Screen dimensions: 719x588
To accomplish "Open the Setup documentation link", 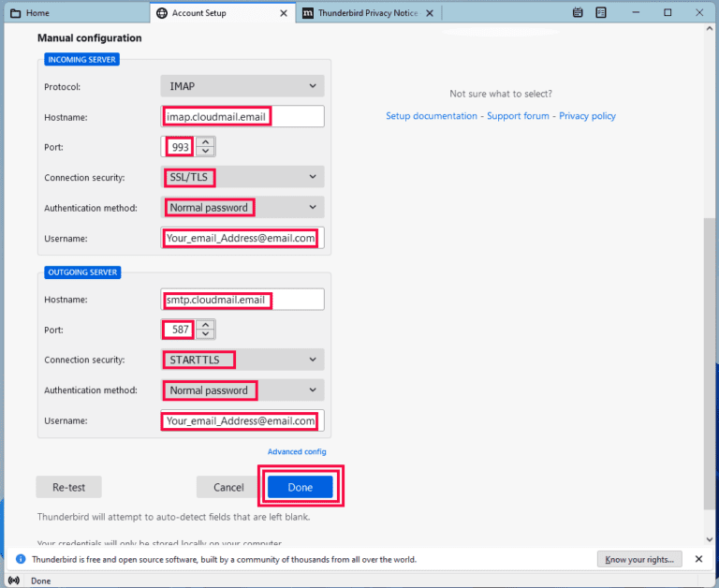I will click(432, 116).
